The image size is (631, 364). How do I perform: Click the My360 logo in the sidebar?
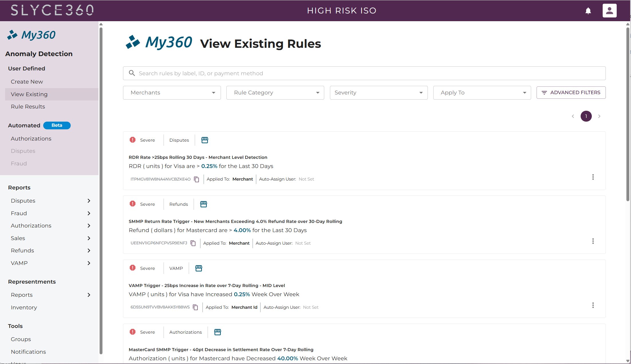[x=31, y=35]
